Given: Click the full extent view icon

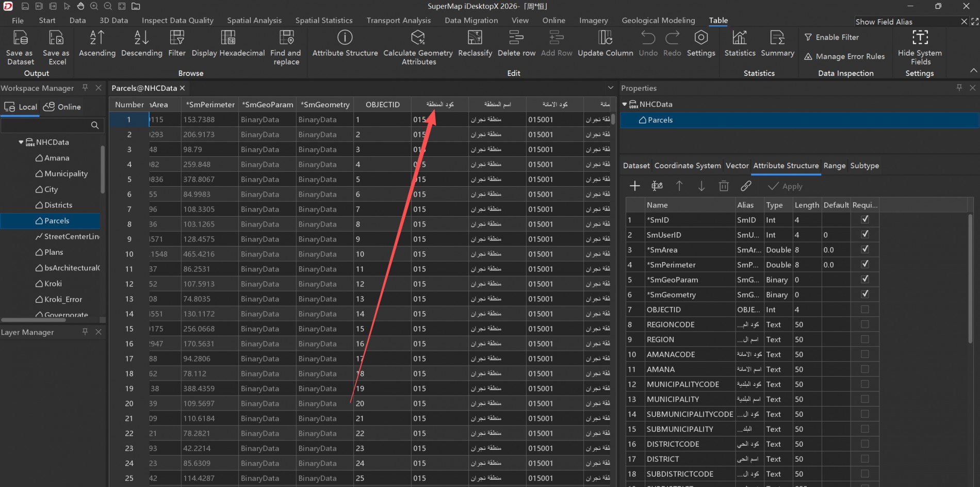Looking at the screenshot, I should [122, 6].
